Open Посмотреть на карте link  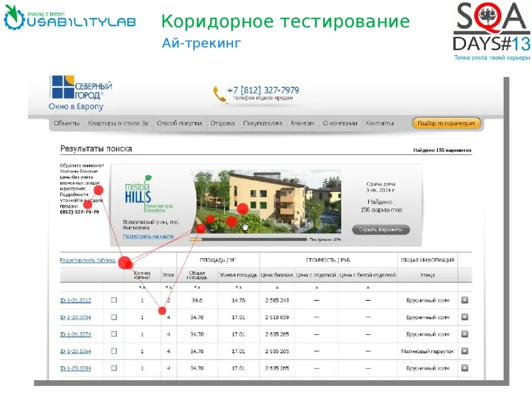(148, 236)
